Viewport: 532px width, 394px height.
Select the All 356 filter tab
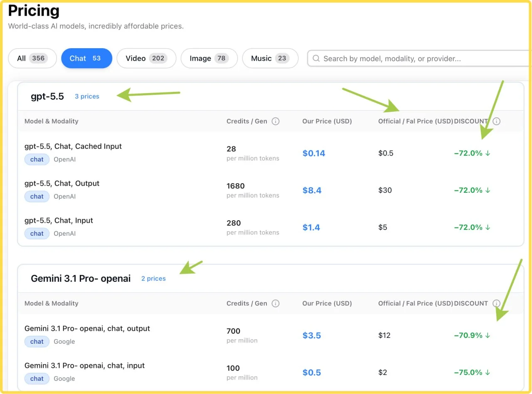(x=32, y=58)
